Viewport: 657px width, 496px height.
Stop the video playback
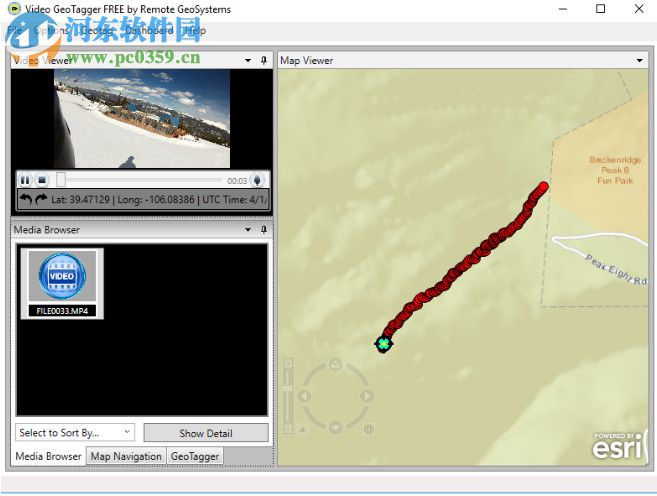(42, 180)
